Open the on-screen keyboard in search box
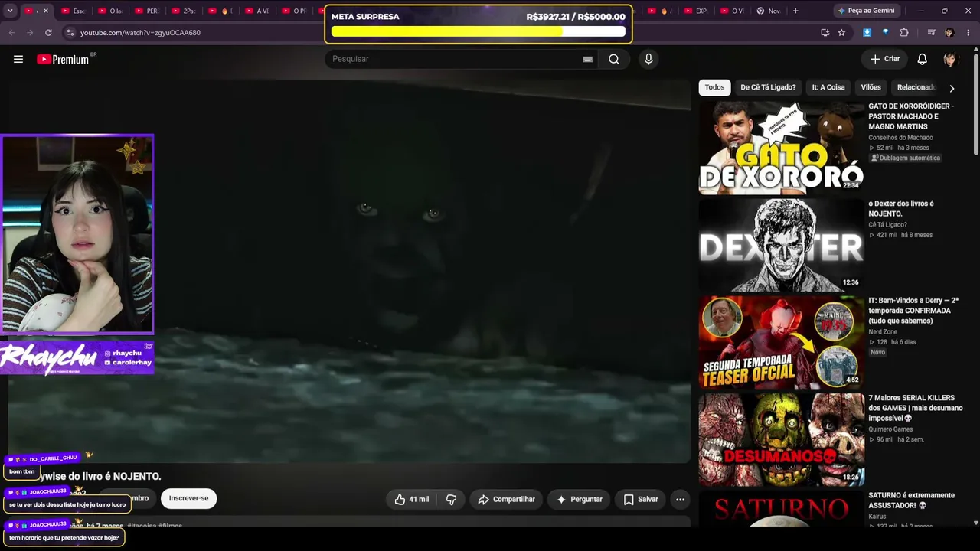Viewport: 980px width, 551px height. pyautogui.click(x=587, y=59)
